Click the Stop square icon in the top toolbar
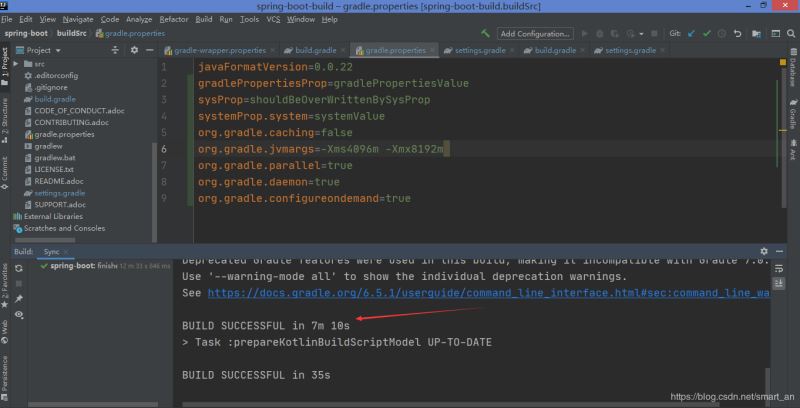Image resolution: width=800 pixels, height=408 pixels. [x=655, y=34]
